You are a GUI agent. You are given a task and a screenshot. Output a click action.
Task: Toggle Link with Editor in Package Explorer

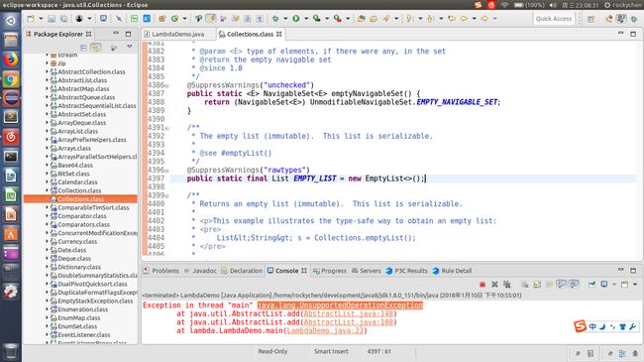[96, 48]
